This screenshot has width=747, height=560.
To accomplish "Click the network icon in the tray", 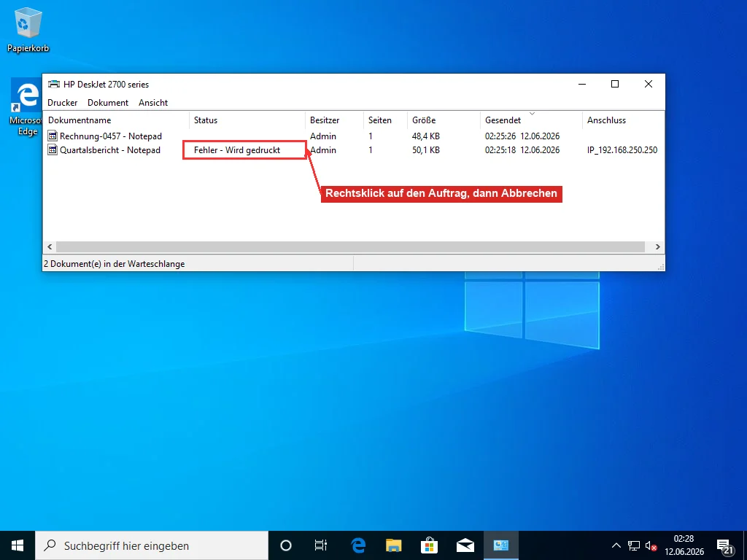I will point(634,545).
